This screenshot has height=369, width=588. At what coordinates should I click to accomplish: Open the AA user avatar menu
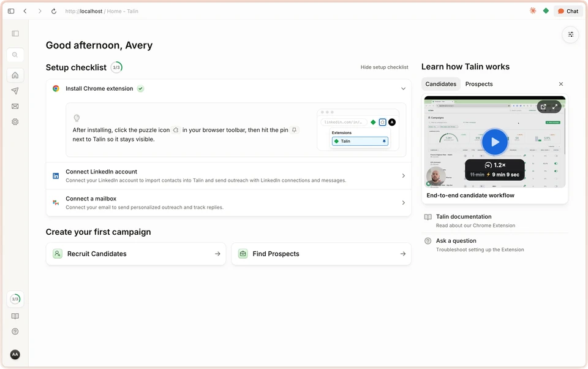tap(15, 354)
